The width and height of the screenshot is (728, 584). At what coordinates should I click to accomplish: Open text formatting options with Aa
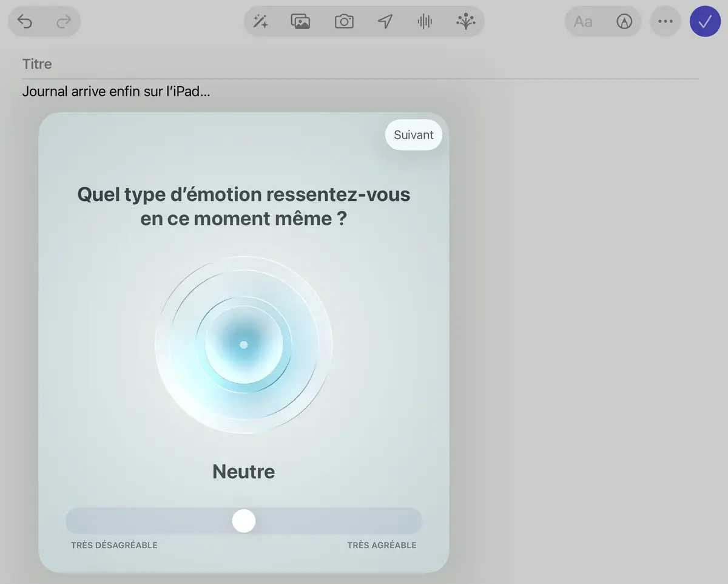tap(583, 21)
